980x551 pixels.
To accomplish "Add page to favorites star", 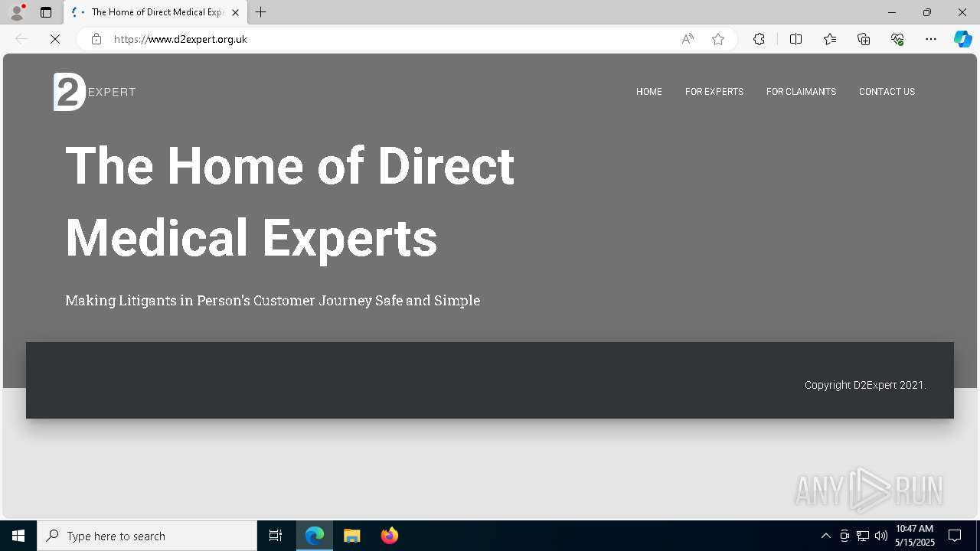I will [718, 39].
